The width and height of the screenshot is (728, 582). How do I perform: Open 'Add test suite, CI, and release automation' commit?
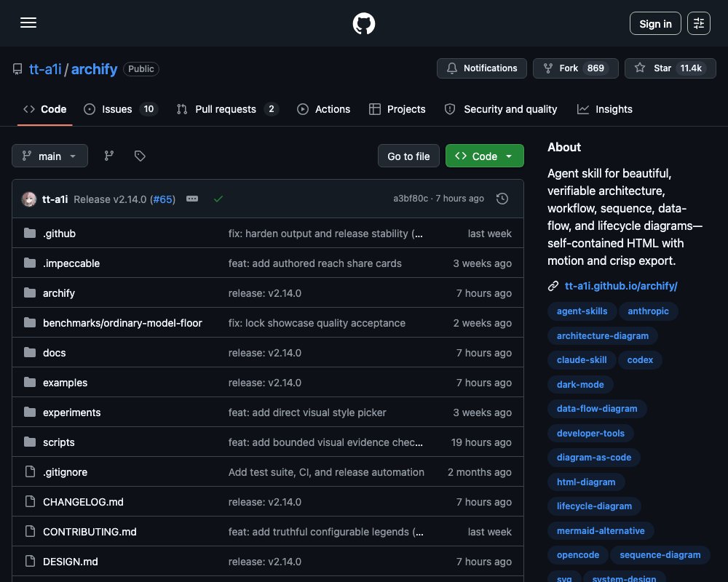click(326, 472)
